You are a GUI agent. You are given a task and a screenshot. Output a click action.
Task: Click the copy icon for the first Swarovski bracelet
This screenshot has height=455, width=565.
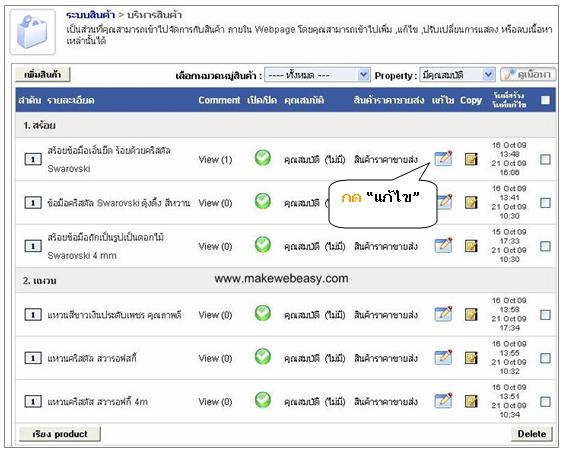(x=471, y=159)
